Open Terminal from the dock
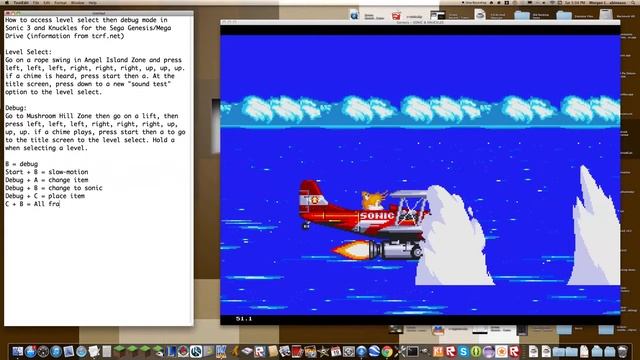 412,351
